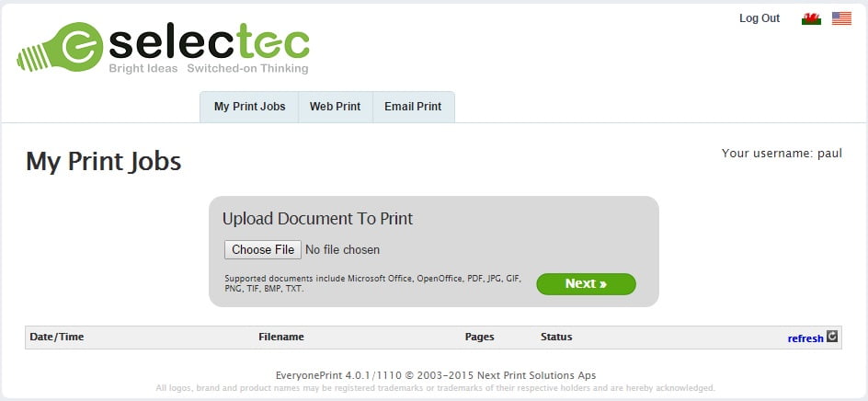The image size is (868, 401).
Task: Click the Filename column header
Action: [281, 337]
